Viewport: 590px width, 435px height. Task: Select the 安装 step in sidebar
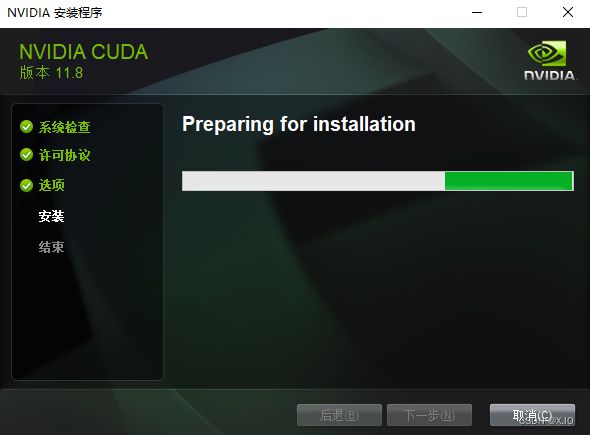pyautogui.click(x=52, y=216)
